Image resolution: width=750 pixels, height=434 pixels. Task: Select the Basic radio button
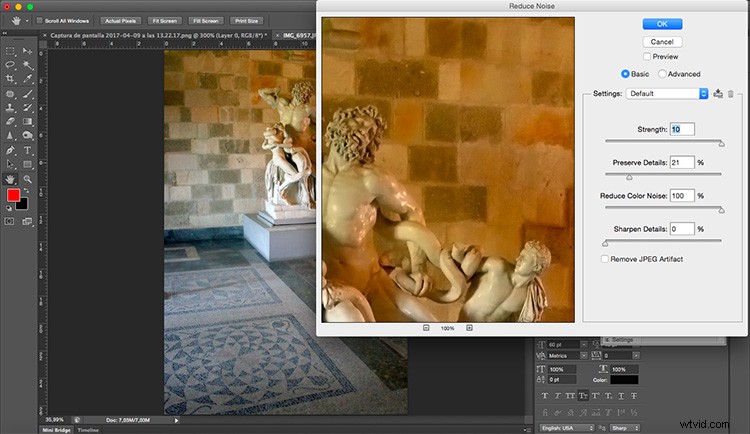(x=625, y=74)
